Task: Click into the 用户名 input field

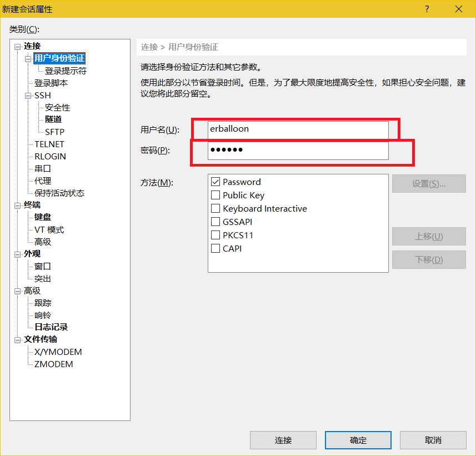Action: (298, 129)
